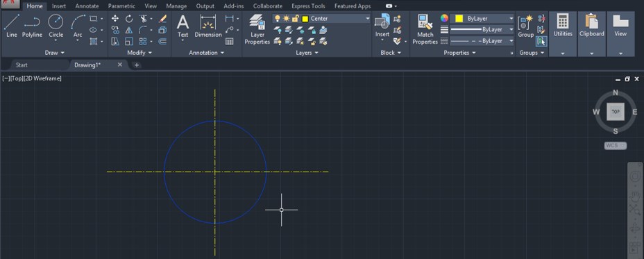
Task: Click the [Top] view control label
Action: tap(17, 78)
